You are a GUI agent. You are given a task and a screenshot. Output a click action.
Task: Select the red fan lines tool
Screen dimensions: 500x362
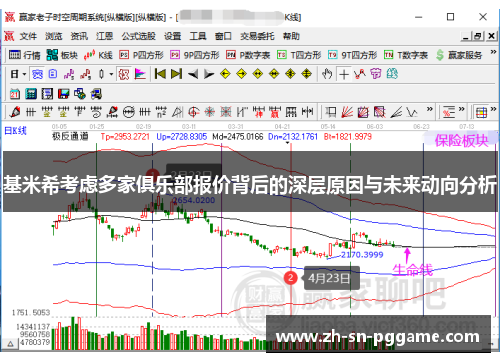(347, 112)
